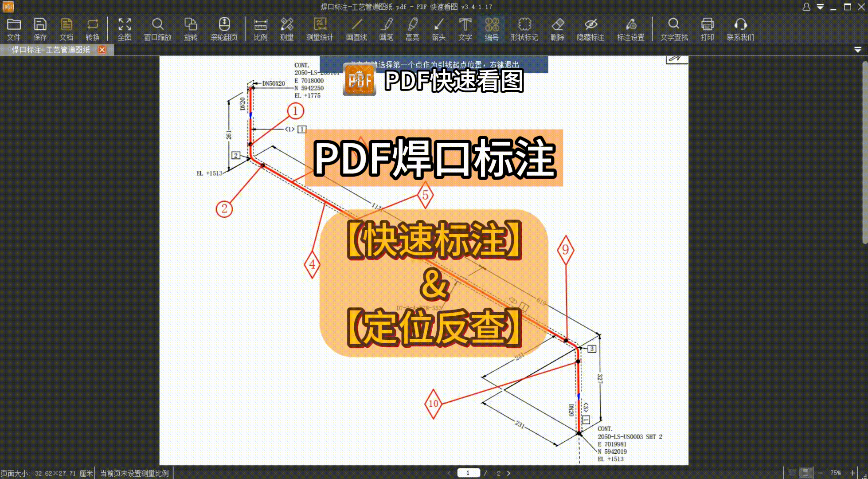This screenshot has width=868, height=479.
Task: Select the 画笔 (Brush) tool
Action: pos(386,29)
